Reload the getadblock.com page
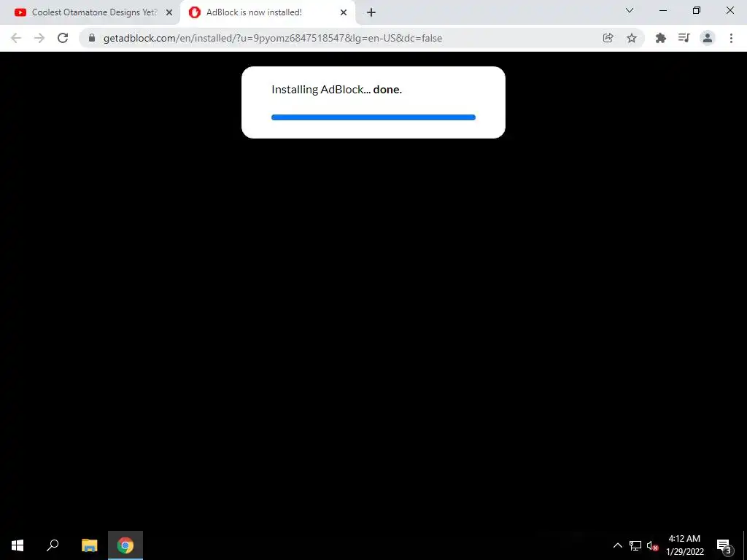 (x=63, y=38)
